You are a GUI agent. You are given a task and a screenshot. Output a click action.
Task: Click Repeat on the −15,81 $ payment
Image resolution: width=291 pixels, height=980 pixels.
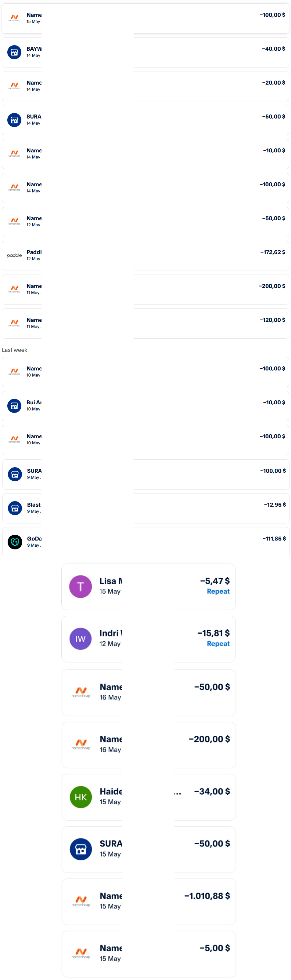pyautogui.click(x=218, y=644)
